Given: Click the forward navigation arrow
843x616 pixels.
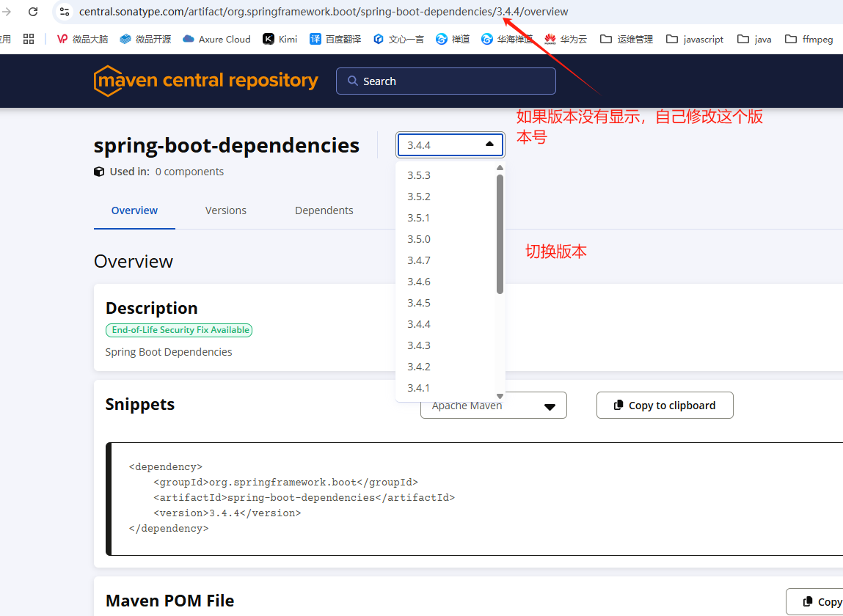Looking at the screenshot, I should (7, 11).
